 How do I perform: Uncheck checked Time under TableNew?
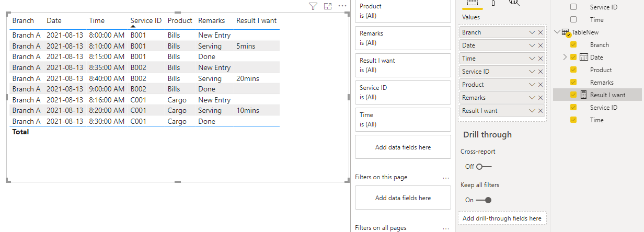(573, 120)
